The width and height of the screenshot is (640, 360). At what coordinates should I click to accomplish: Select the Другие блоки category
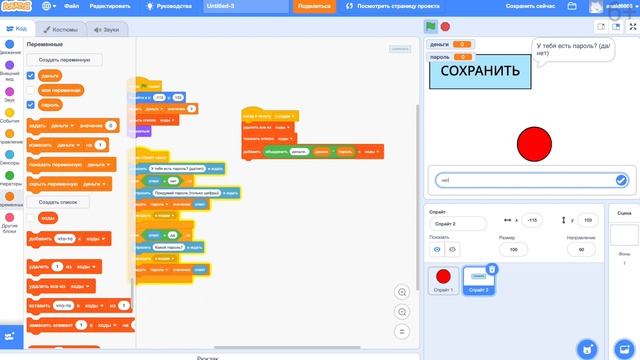tap(10, 223)
